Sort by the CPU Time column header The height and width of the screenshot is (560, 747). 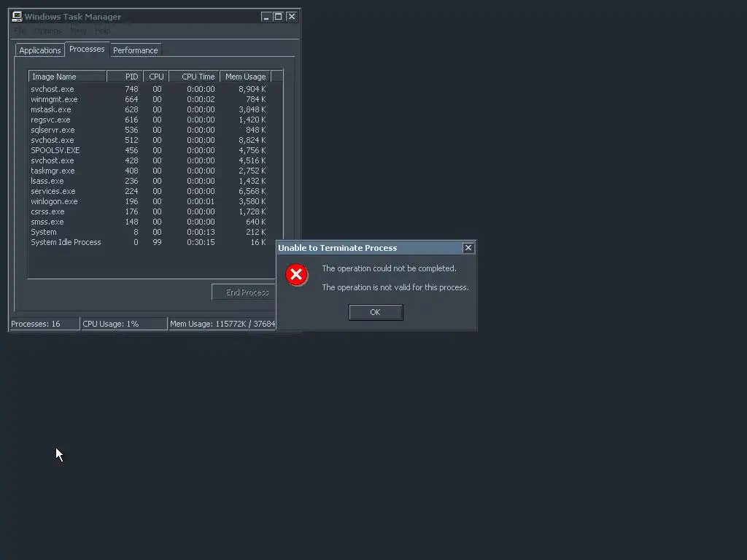(x=194, y=77)
